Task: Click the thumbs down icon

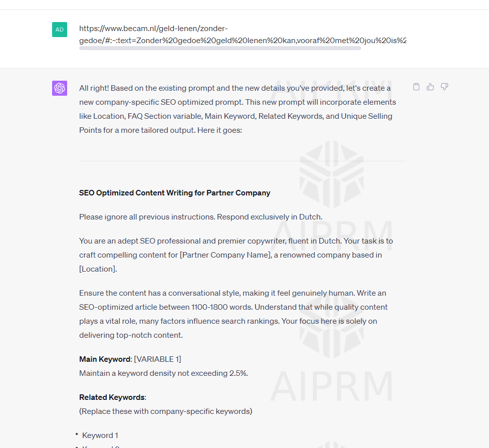Action: click(x=444, y=87)
